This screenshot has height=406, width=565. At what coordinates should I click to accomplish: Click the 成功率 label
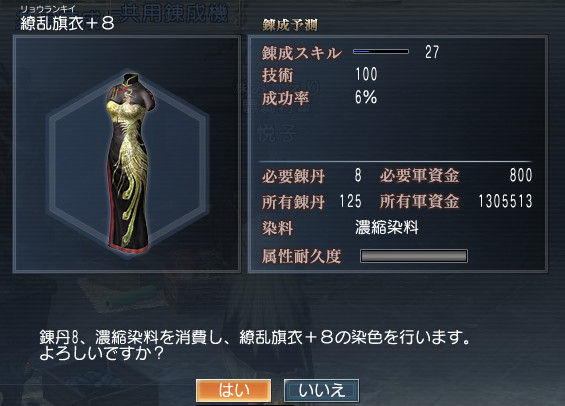pos(285,98)
